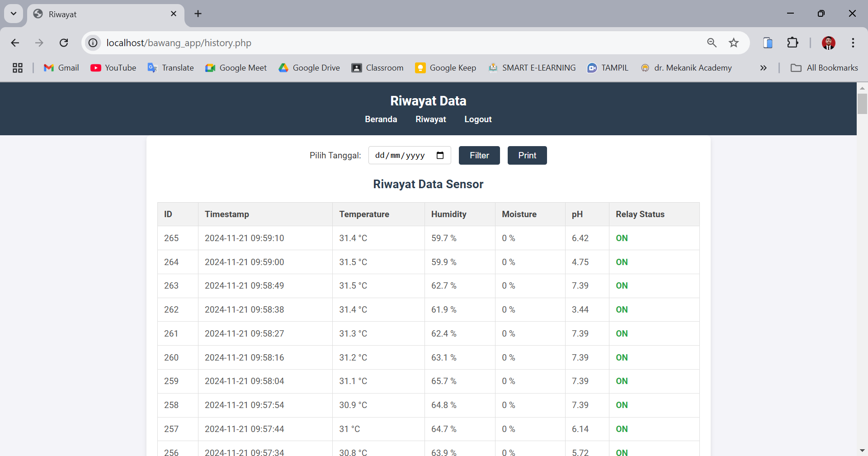The image size is (868, 456).
Task: Click temperature 31.3 °C
Action: pyautogui.click(x=353, y=334)
